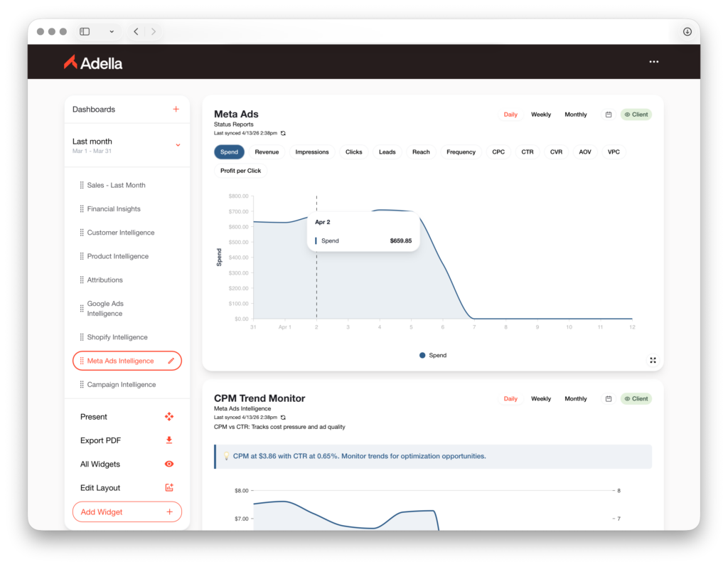Click the plus icon next to Dashboards
The height and width of the screenshot is (567, 728).
pos(176,110)
